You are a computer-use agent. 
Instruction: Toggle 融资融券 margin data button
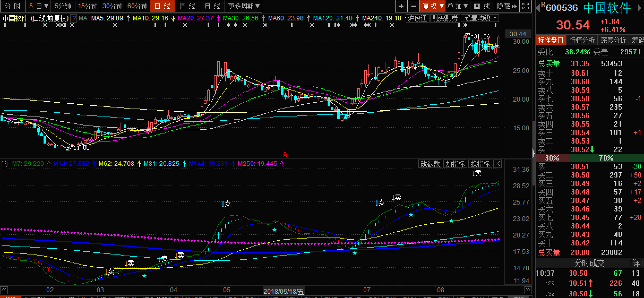(445, 18)
